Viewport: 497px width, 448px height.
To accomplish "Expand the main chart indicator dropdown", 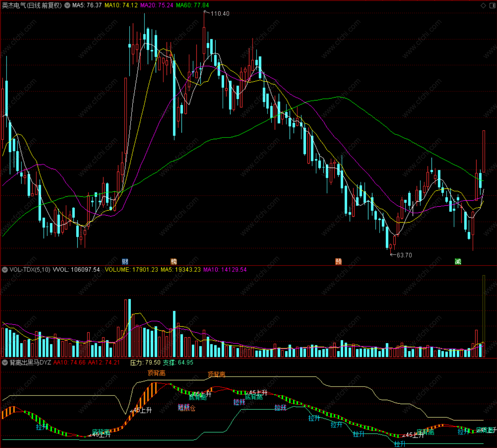I will (x=67, y=5).
